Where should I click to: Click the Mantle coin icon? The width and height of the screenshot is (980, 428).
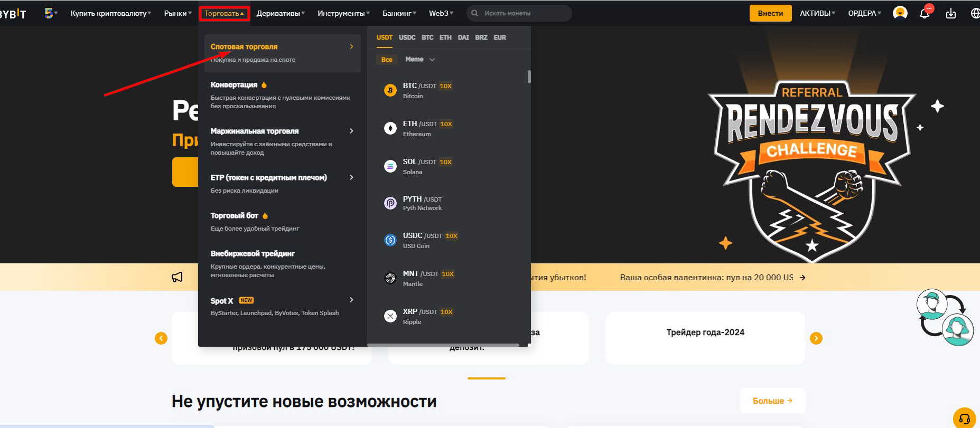390,278
